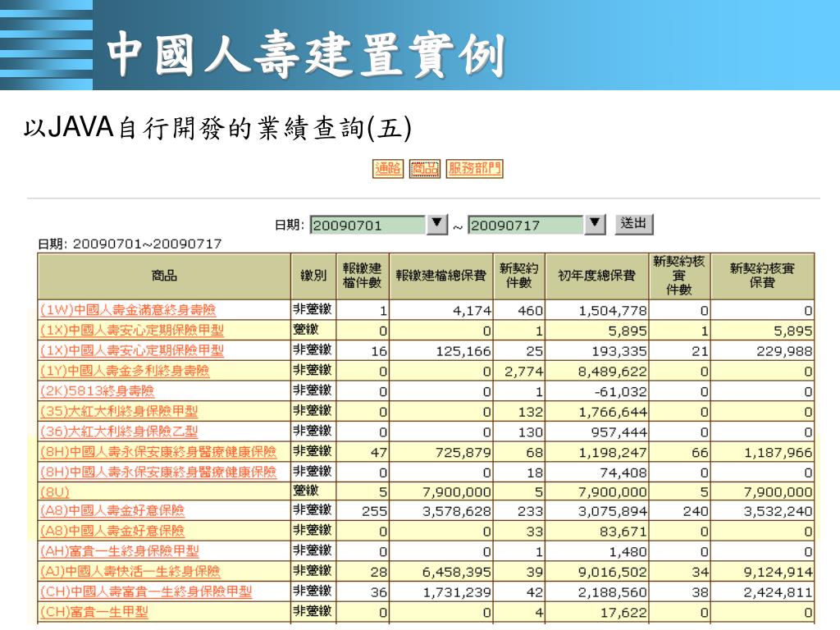This screenshot has height=630, width=840.
Task: Open link (1W)中國人壽金滿意終身壽險
Action: click(x=128, y=310)
